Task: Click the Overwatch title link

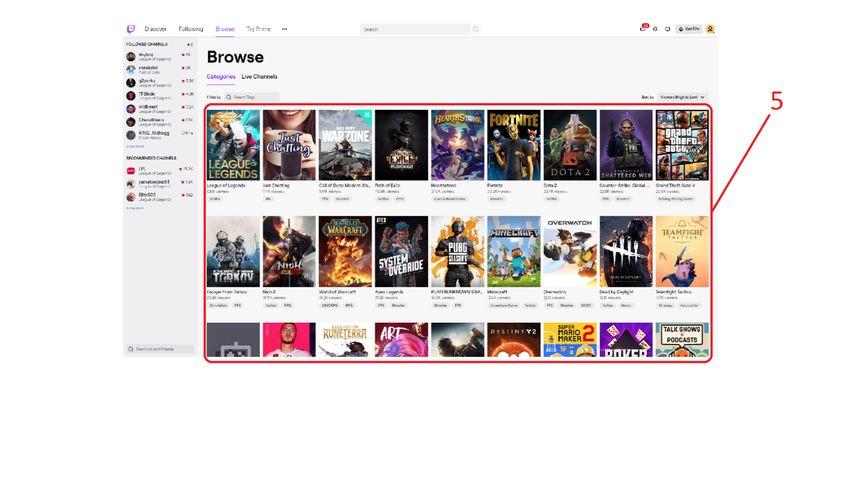Action: 555,292
